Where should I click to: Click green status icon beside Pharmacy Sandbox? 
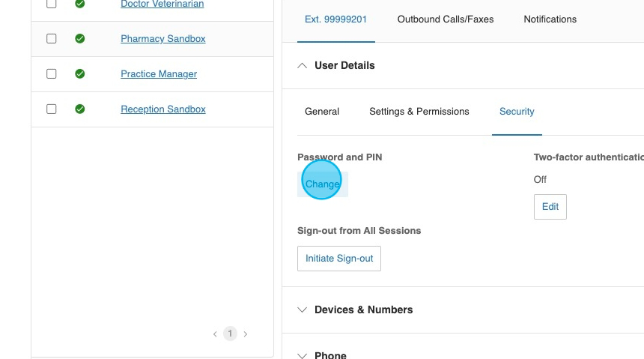80,39
